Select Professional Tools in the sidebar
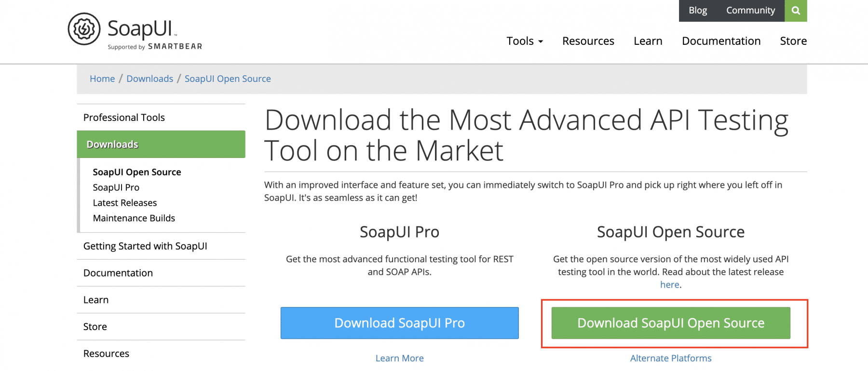 click(x=124, y=117)
